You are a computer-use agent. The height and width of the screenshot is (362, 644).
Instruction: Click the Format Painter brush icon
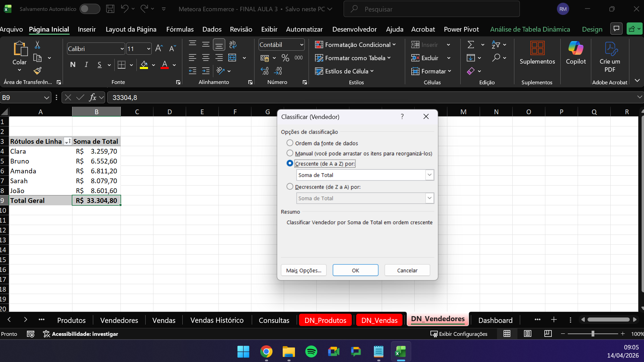(x=37, y=71)
